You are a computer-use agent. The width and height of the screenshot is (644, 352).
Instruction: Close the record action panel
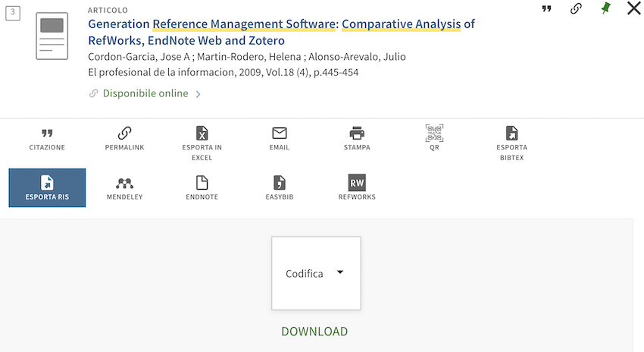(x=633, y=8)
